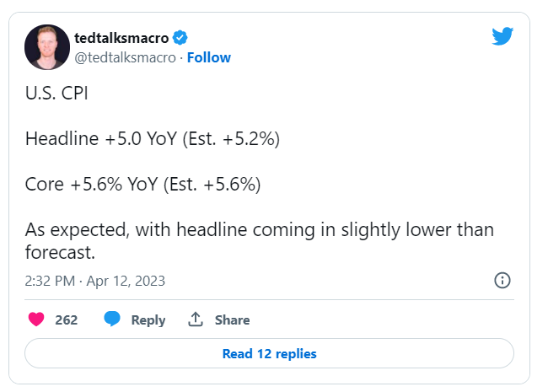Viewport: 548px width, 392px height.
Task: Open the tedtalksmacro display name
Action: point(121,38)
